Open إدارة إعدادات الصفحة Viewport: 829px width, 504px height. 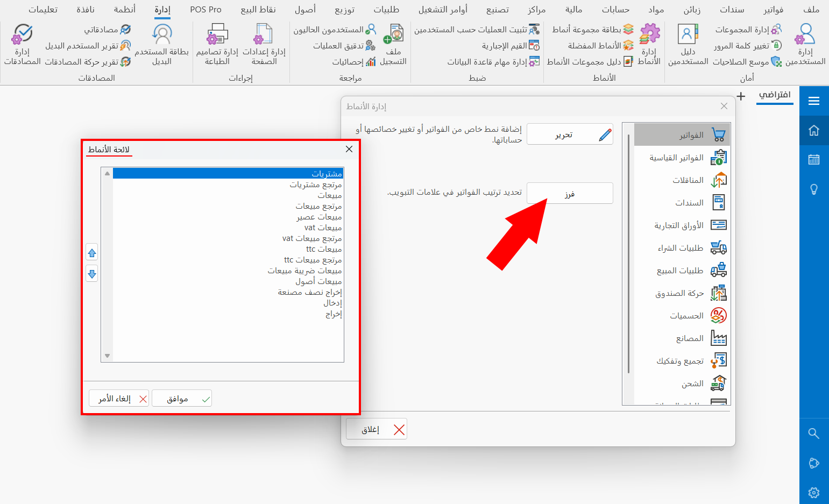point(264,45)
